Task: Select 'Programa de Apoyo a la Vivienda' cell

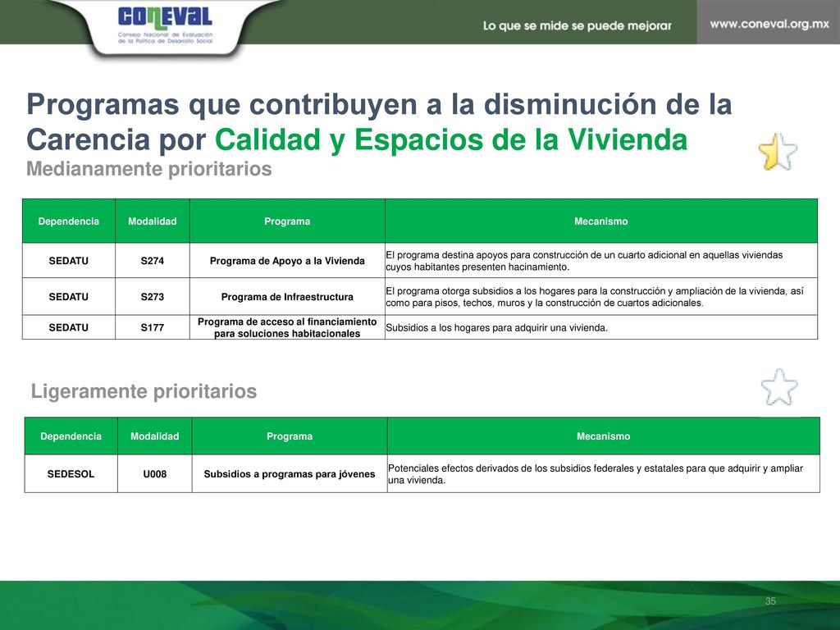Action: coord(287,261)
